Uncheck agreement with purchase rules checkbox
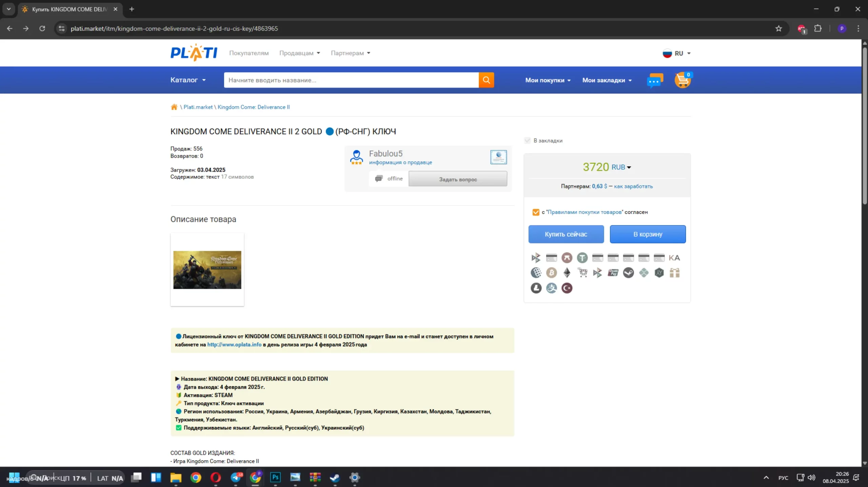Viewport: 868px width, 487px height. pos(536,212)
